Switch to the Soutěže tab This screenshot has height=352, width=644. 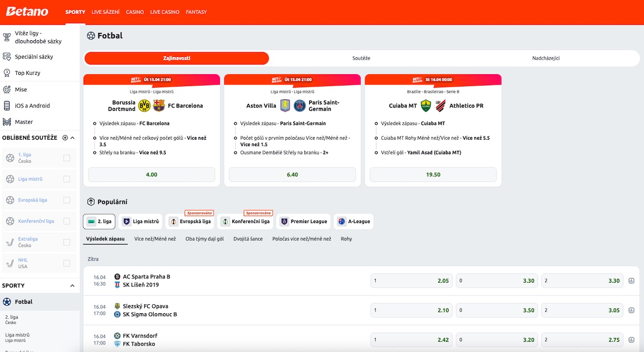[361, 58]
